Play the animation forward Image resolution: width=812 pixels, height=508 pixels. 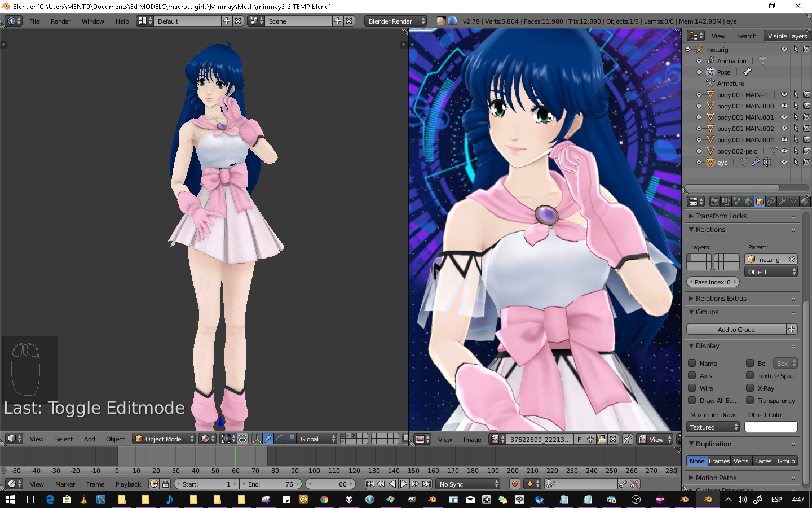[404, 484]
